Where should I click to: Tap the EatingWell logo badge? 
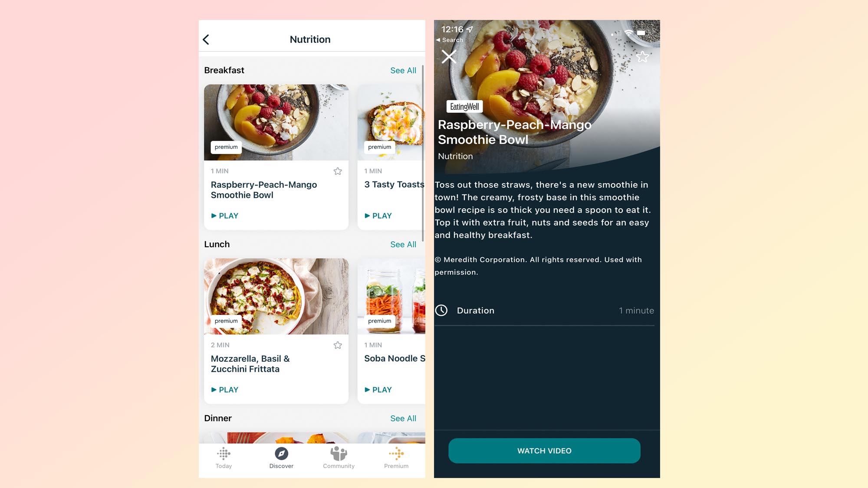click(464, 106)
